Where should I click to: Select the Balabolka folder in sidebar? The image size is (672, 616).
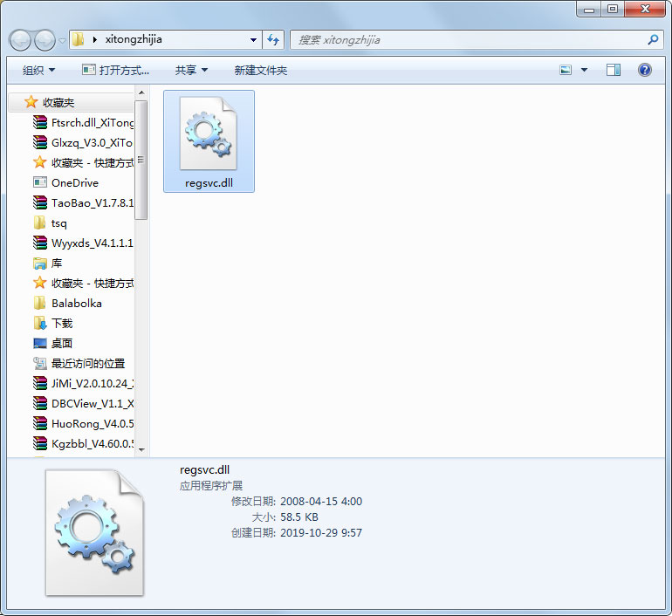pyautogui.click(x=76, y=304)
